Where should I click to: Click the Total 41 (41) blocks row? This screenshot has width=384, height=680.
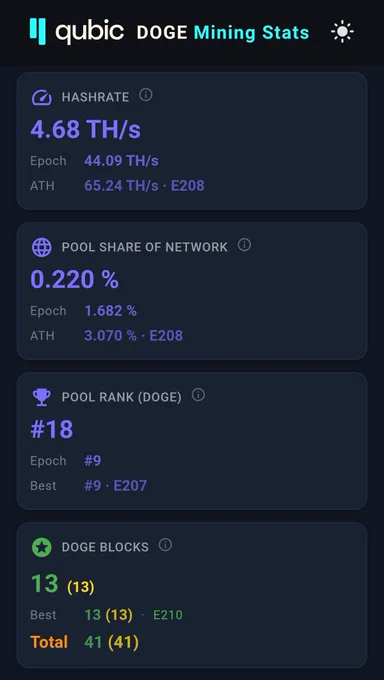pyautogui.click(x=85, y=642)
